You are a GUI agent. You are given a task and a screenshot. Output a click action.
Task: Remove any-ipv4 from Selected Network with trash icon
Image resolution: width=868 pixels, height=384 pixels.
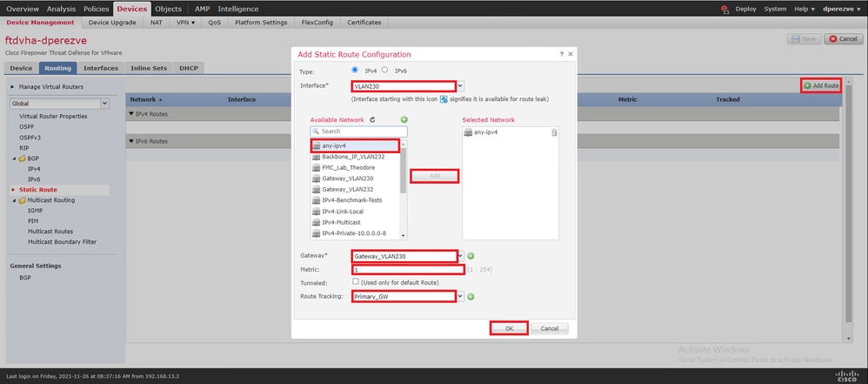pyautogui.click(x=554, y=132)
